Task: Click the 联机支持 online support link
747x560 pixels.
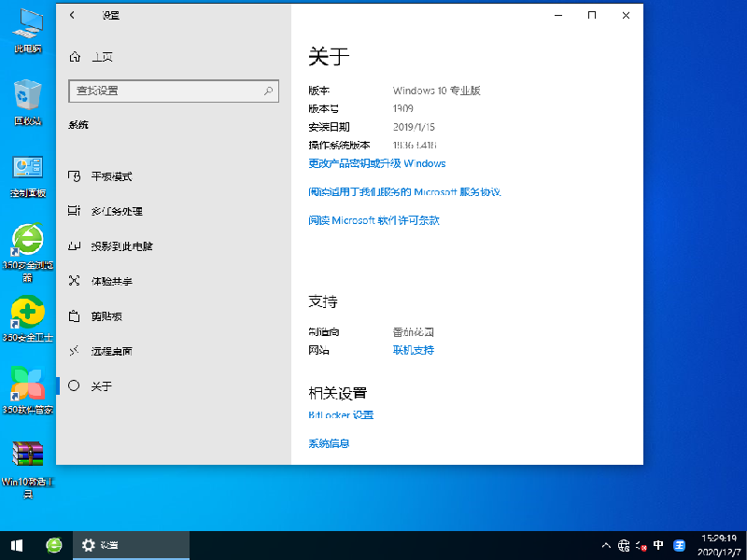Action: tap(413, 351)
